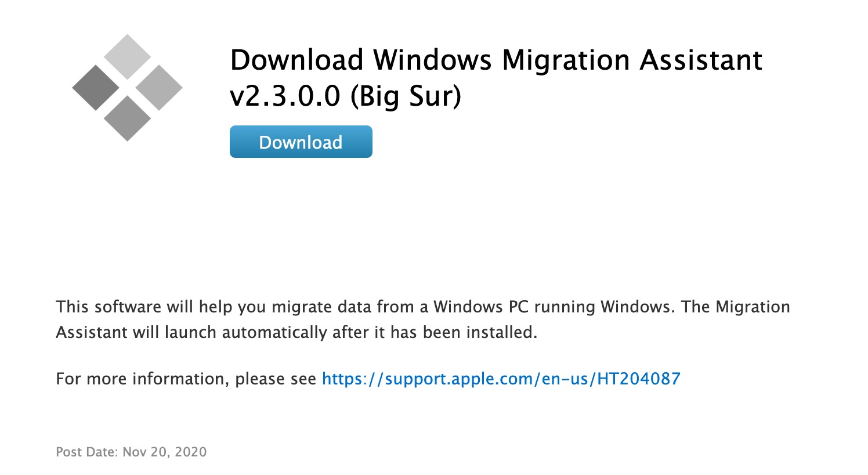Click the Post Date: Nov 20, 2020 text

(x=131, y=452)
